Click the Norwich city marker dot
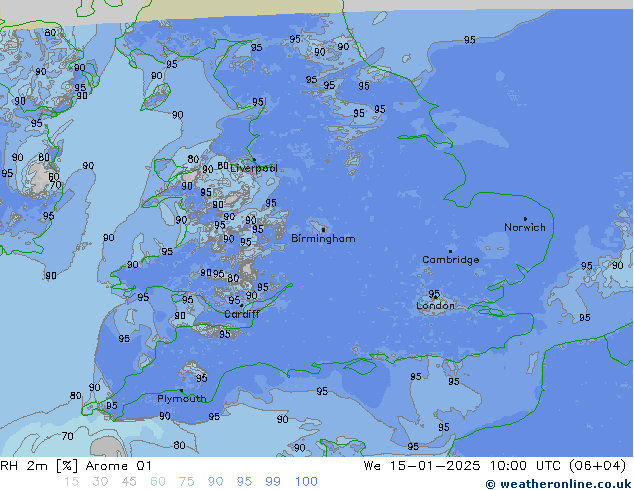 (525, 219)
